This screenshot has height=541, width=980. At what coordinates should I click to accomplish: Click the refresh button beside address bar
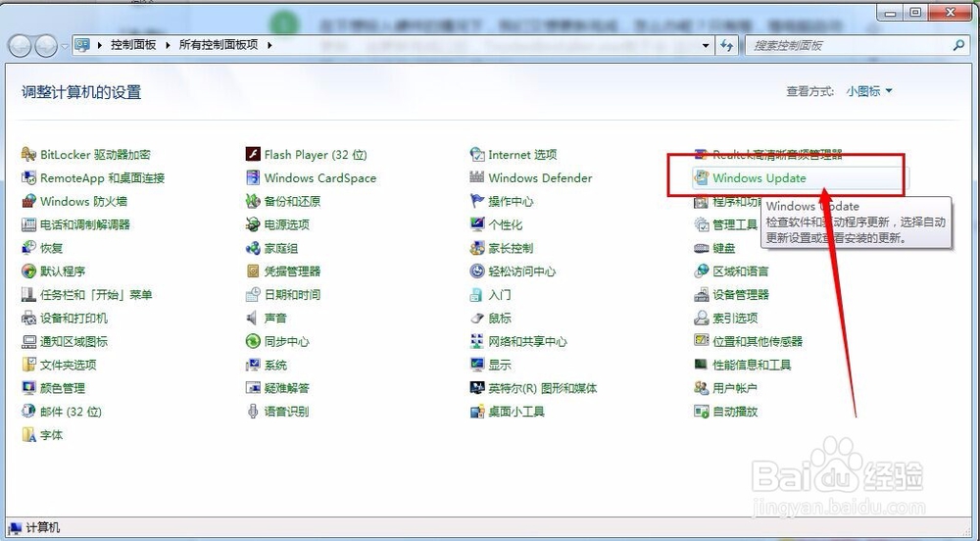[727, 45]
